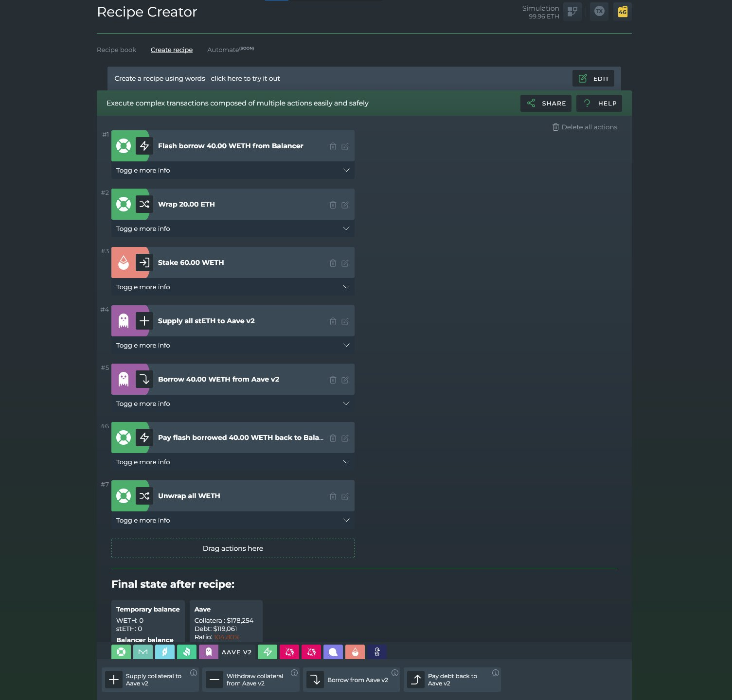Click the Simulation 99.96 ETH balance text
This screenshot has width=732, height=700.
coord(540,12)
